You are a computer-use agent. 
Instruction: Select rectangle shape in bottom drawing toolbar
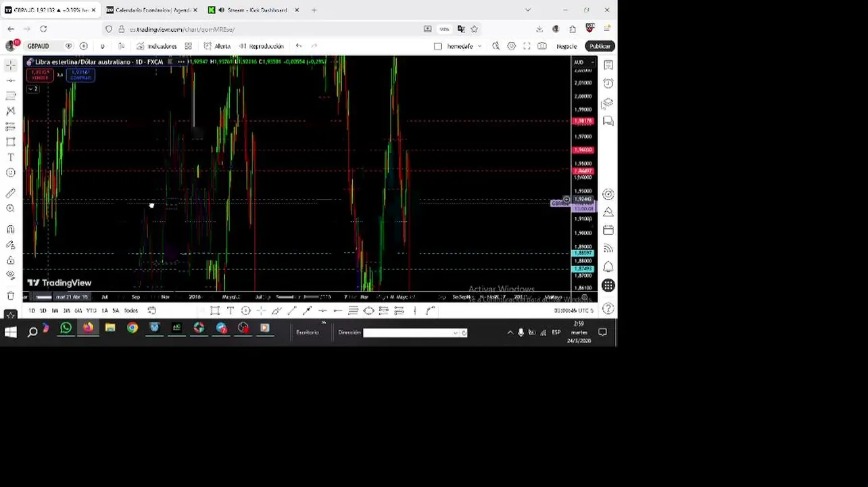click(x=214, y=310)
